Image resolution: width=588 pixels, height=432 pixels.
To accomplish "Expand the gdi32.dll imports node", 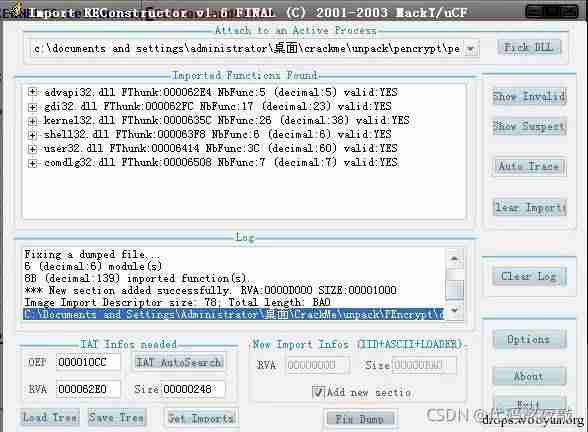I will [33, 107].
